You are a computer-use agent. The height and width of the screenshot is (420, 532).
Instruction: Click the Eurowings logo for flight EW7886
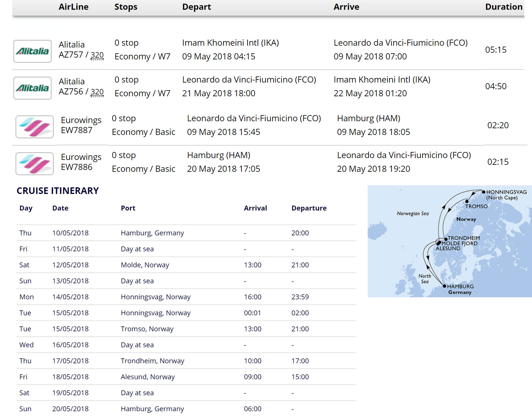[x=34, y=164]
